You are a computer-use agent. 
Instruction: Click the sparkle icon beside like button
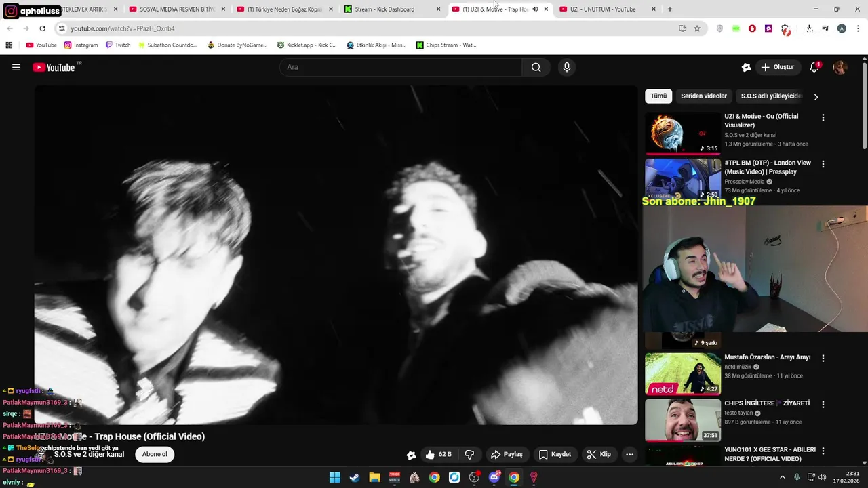tap(411, 455)
